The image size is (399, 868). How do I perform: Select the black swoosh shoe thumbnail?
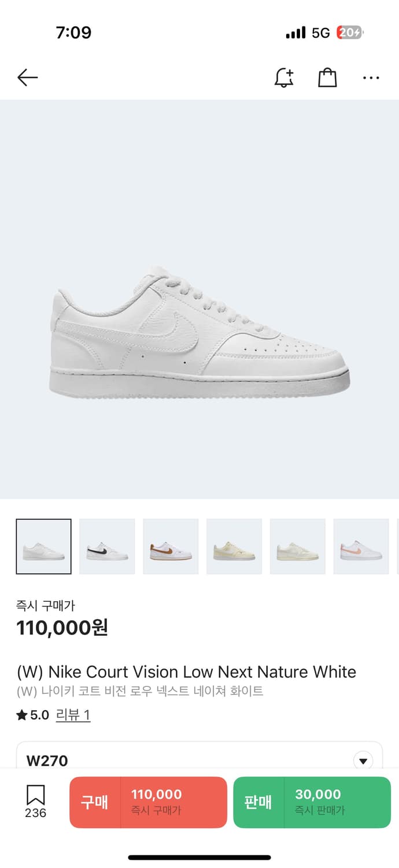coord(107,546)
